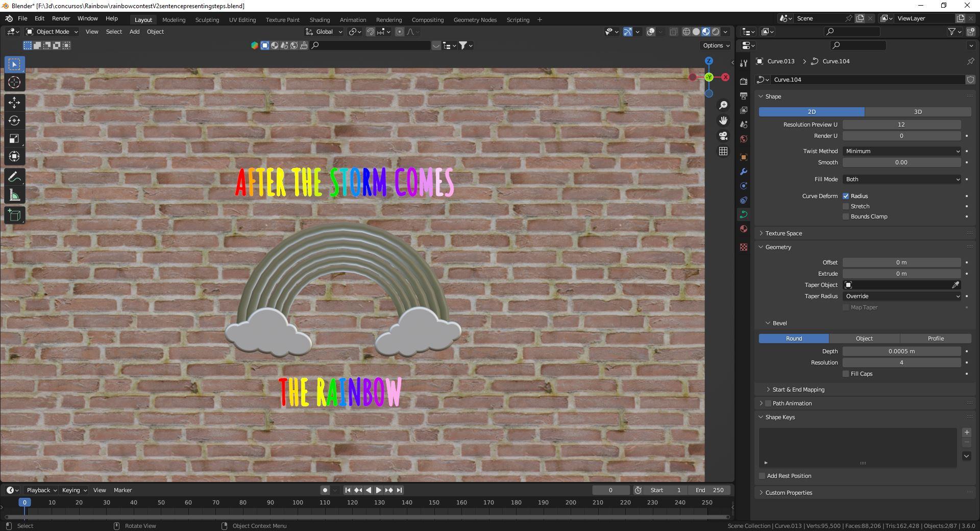Viewport: 980px width, 531px height.
Task: Collapse the Geometry panel
Action: (778, 247)
